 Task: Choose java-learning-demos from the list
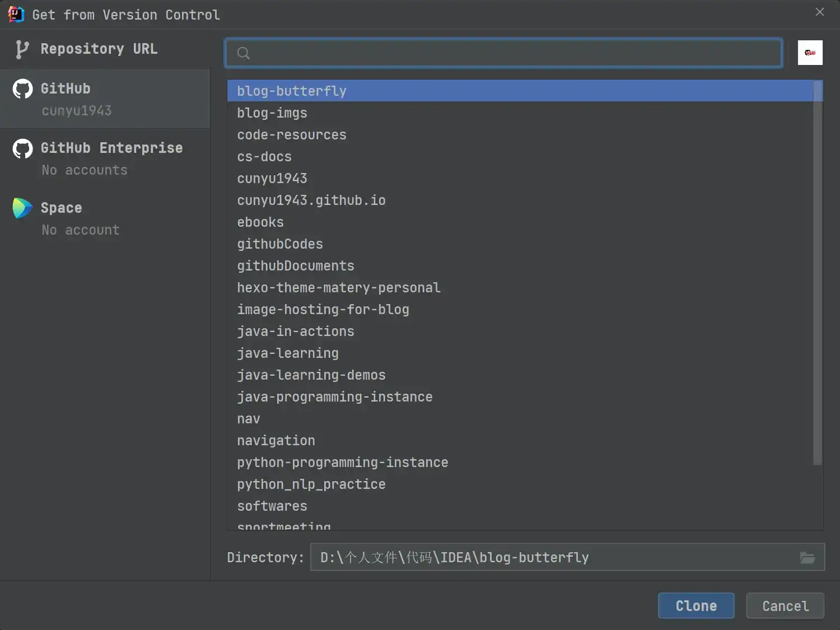[x=311, y=375]
